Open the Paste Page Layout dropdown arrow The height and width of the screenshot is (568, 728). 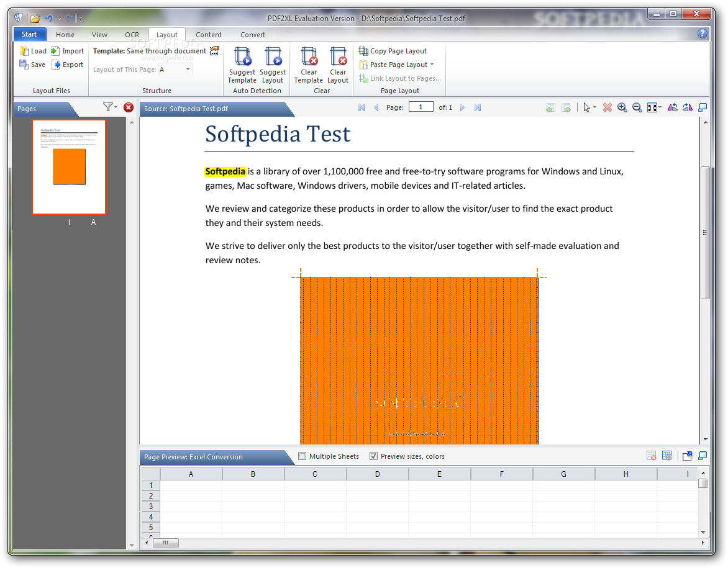point(432,65)
